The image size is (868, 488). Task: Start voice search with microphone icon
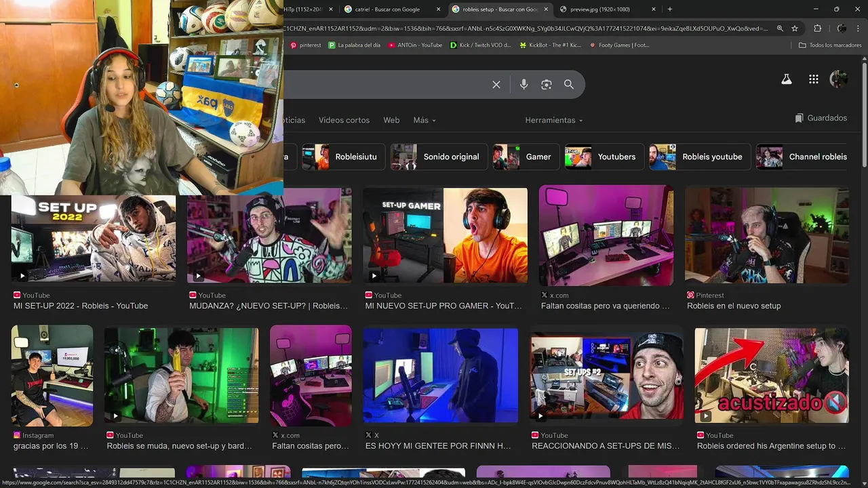tap(524, 85)
